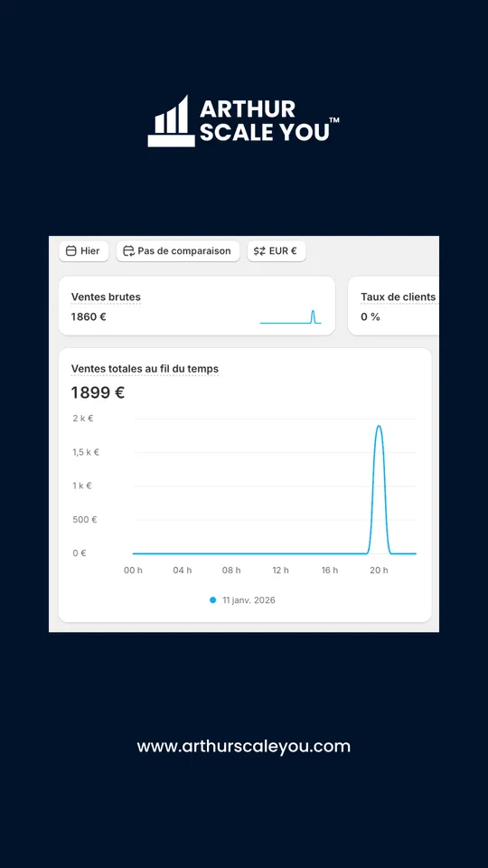Click the Arthur Scale You bar chart logo
Viewport: 488px width, 868px height.
coord(171,121)
